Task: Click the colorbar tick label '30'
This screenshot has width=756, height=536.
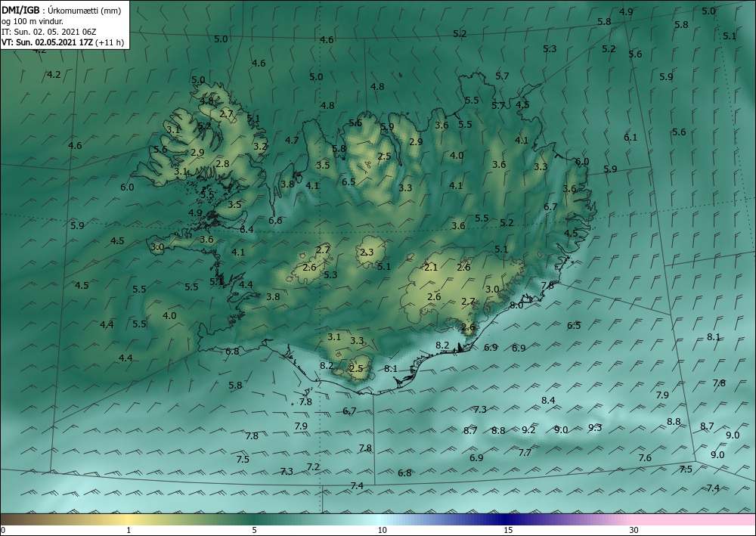Action: (634, 530)
